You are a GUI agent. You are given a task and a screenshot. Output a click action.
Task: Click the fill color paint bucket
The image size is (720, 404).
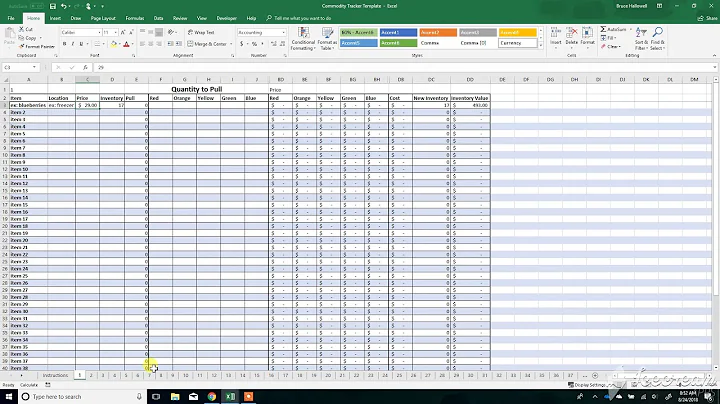(x=113, y=44)
